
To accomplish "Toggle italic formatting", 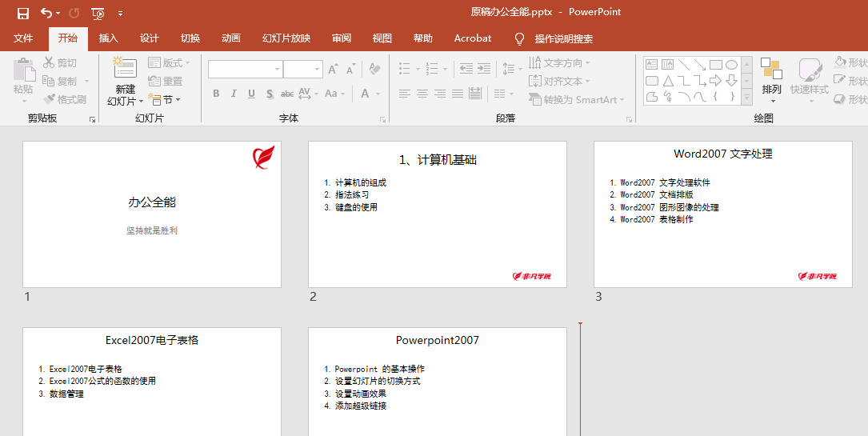I will (x=234, y=94).
